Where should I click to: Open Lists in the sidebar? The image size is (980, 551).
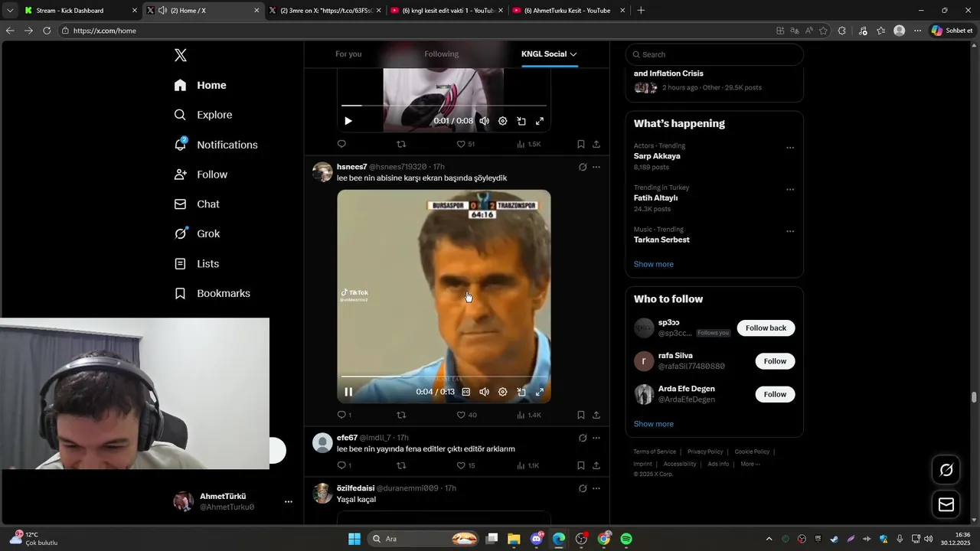[196, 263]
